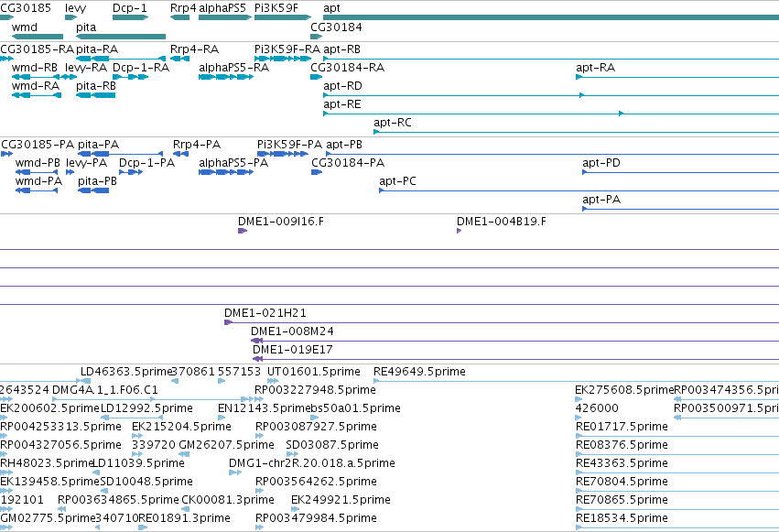The width and height of the screenshot is (779, 532).
Task: Click the alphaPS5-PA protein label
Action: coord(233,163)
